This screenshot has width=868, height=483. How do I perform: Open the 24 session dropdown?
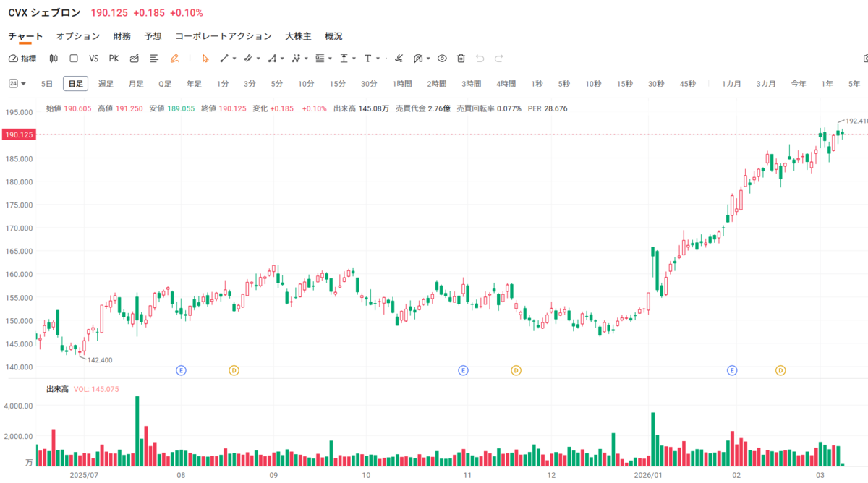(x=17, y=84)
